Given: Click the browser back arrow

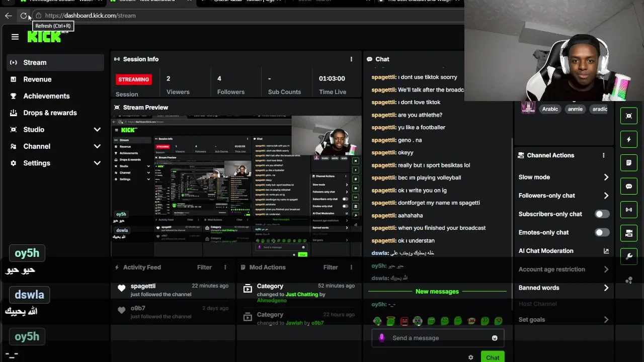Looking at the screenshot, I should (x=9, y=16).
